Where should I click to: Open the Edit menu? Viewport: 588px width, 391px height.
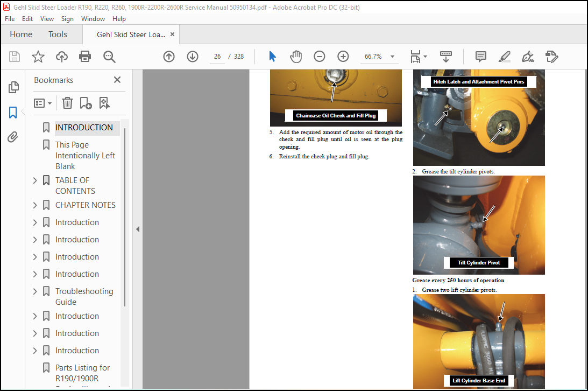click(x=27, y=19)
